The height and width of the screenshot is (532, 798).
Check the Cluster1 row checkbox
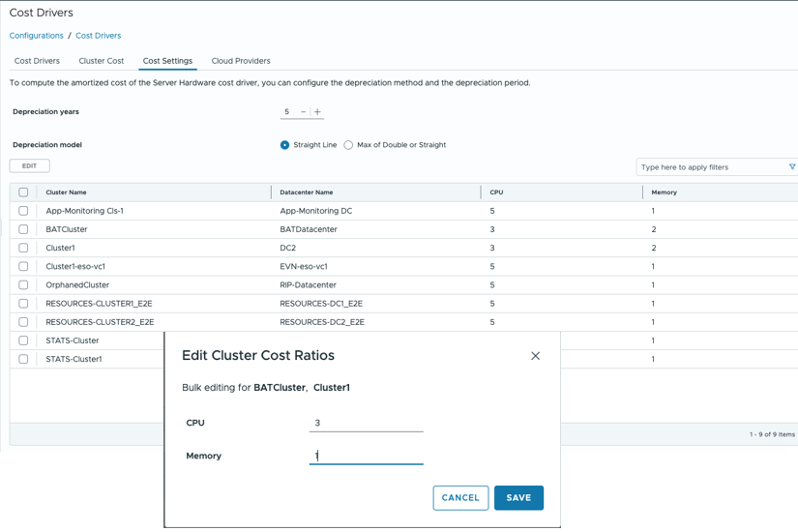coord(23,248)
